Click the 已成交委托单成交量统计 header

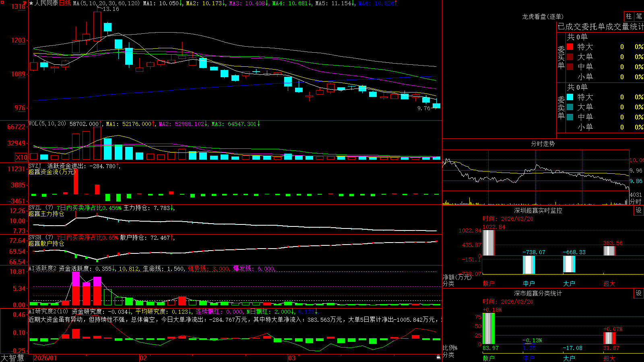click(x=601, y=27)
